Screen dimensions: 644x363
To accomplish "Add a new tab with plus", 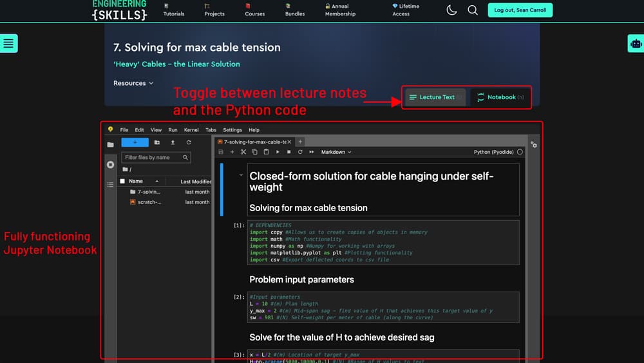I will click(300, 142).
